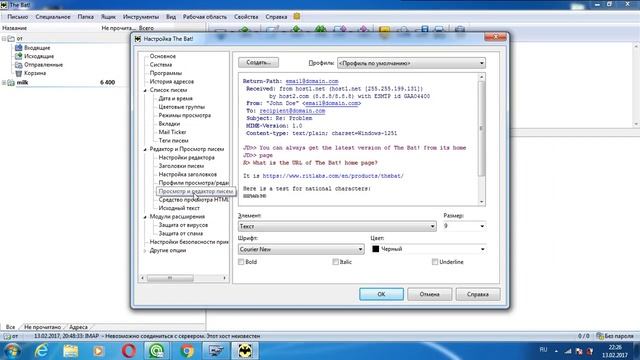Click the preview pane vertical scrollbar
The height and width of the screenshot is (360, 640).
[482, 139]
